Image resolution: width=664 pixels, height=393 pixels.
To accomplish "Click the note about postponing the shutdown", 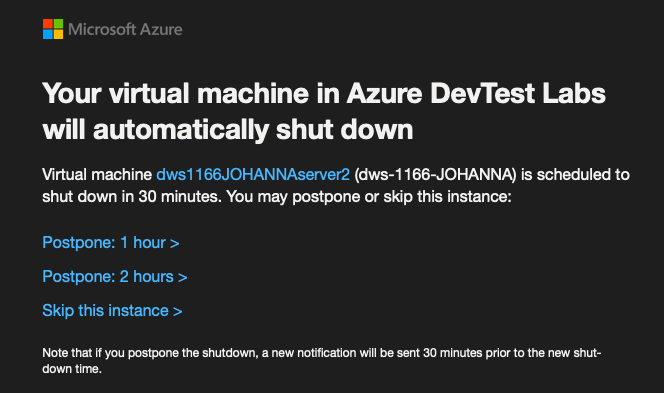I will click(x=322, y=361).
